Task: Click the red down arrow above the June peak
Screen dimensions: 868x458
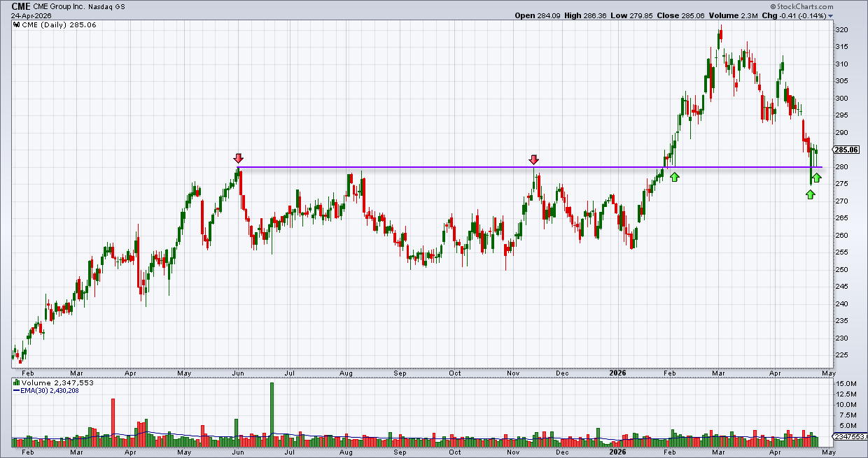Action: pyautogui.click(x=239, y=159)
